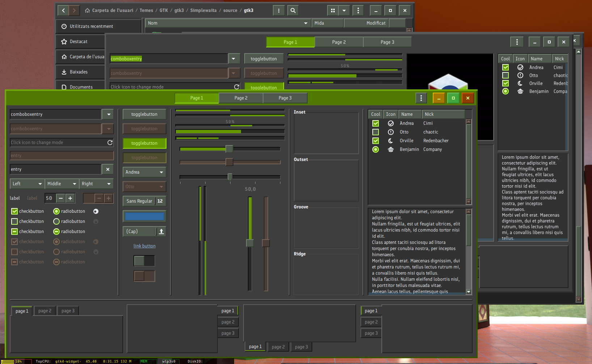Expand the first comboboxentry dropdown arrow
The image size is (592, 364).
[108, 114]
